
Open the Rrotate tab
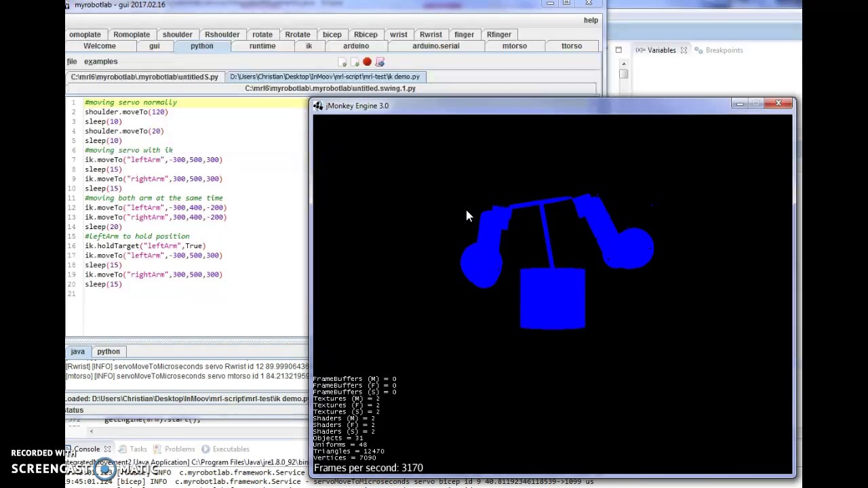tap(298, 35)
